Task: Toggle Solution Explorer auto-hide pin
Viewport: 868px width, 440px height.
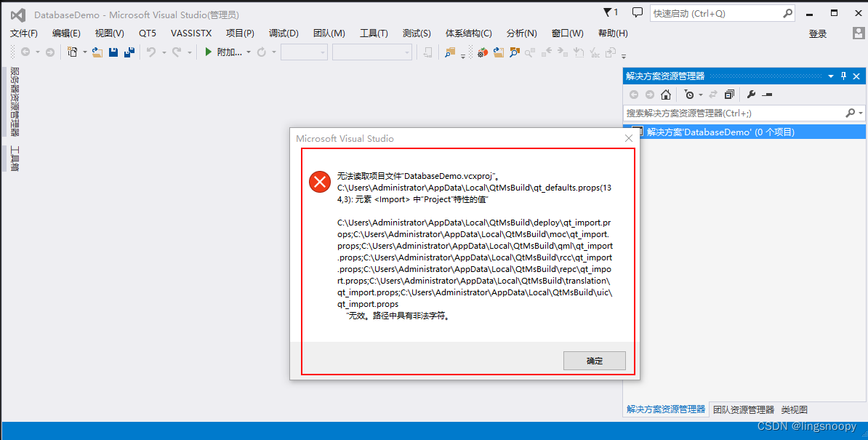Action: (x=843, y=76)
